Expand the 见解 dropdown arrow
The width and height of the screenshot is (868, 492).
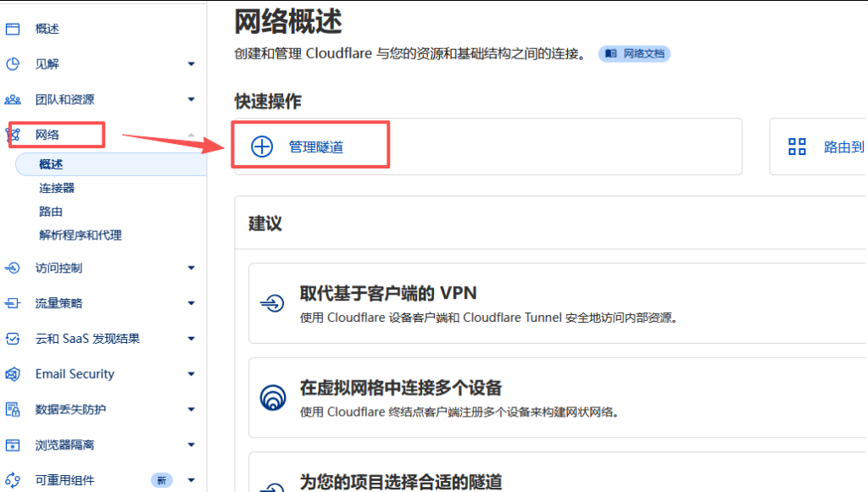[x=191, y=64]
